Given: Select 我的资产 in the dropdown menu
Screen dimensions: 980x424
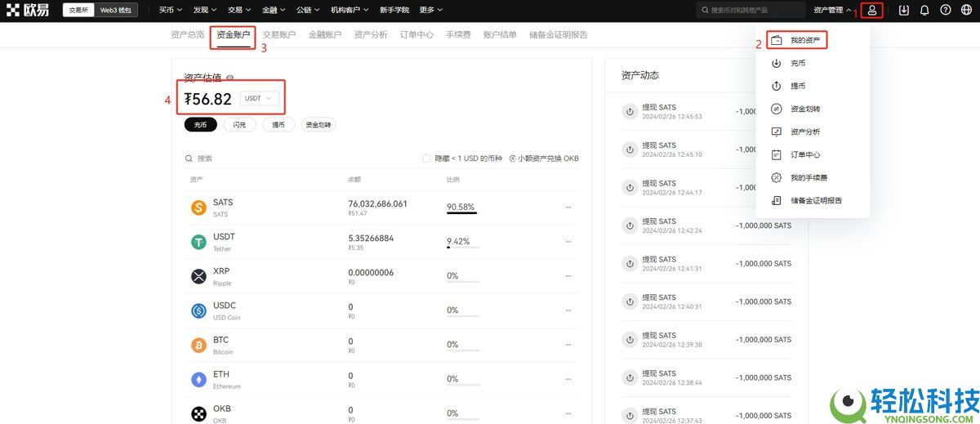Looking at the screenshot, I should 806,40.
